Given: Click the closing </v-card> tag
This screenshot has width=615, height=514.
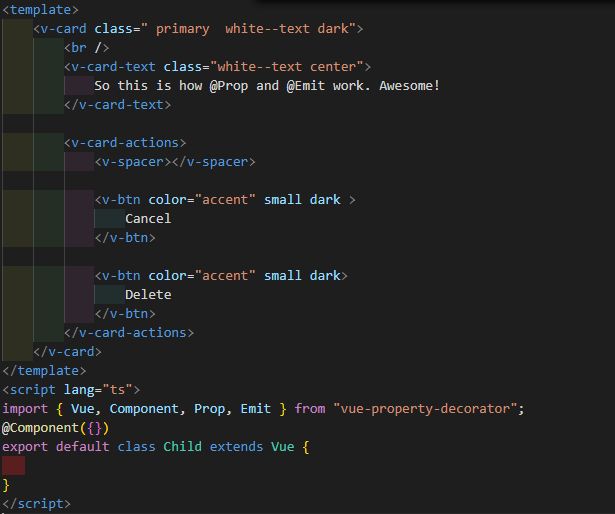Looking at the screenshot, I should click(x=67, y=352).
